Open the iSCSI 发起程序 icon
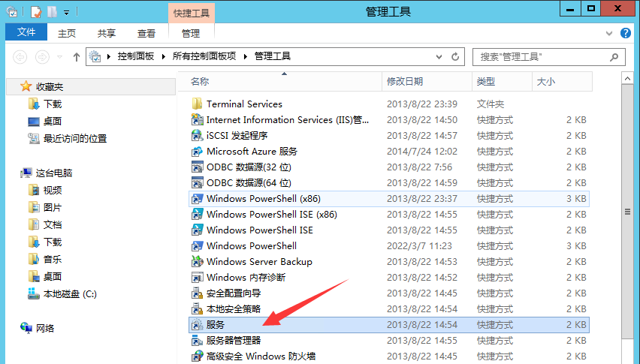Image resolution: width=640 pixels, height=364 pixels. 198,135
